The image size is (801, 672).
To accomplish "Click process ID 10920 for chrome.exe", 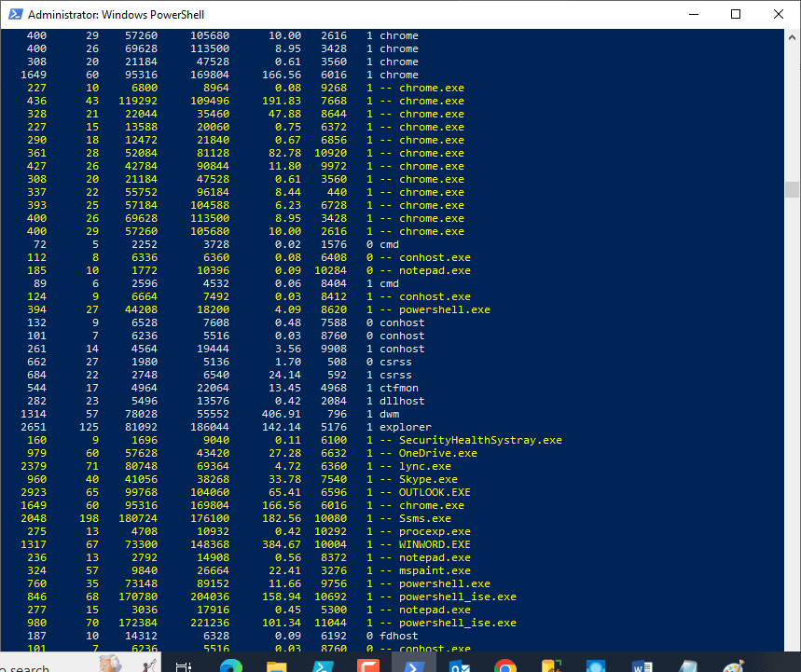I will (330, 153).
